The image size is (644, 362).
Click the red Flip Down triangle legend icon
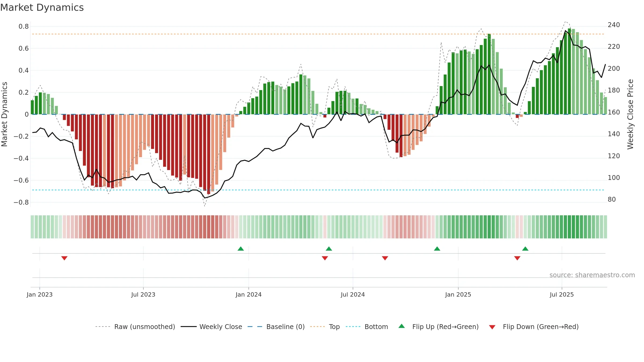492,327
